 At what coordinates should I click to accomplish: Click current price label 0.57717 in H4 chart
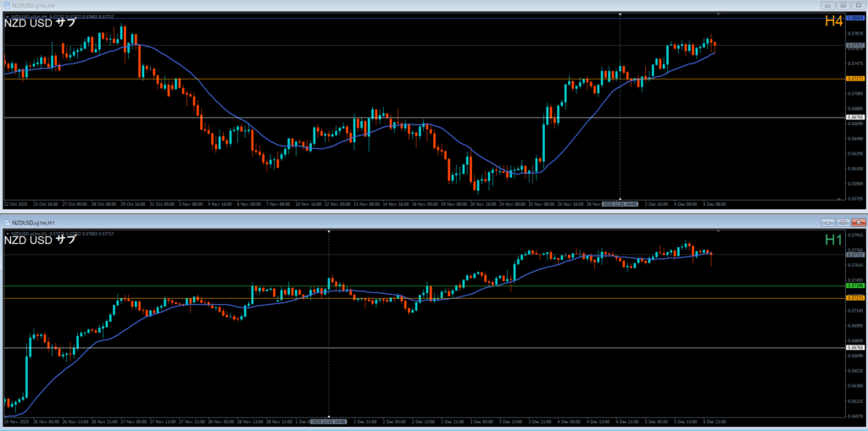(x=854, y=46)
